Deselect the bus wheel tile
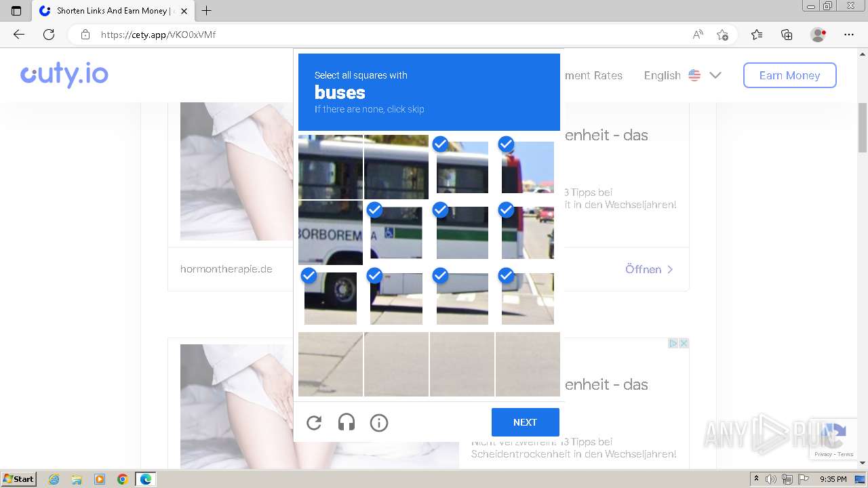This screenshot has height=488, width=868. (x=330, y=298)
